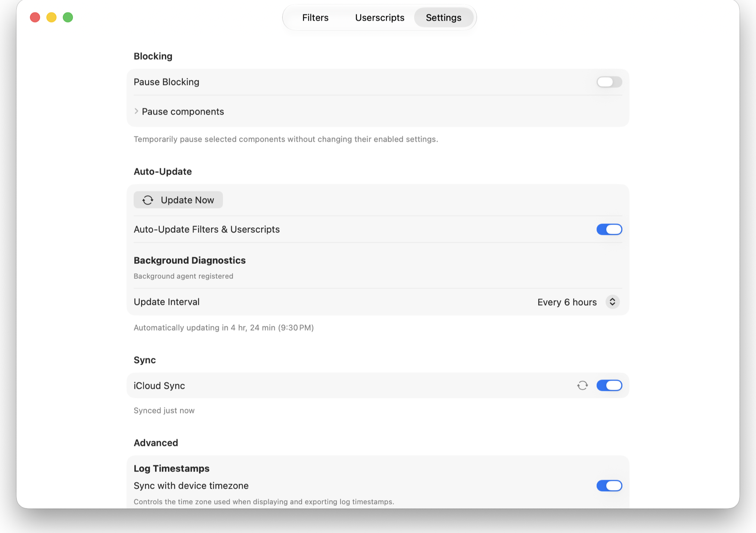Click the Pause Blocking row label
Image resolution: width=756 pixels, height=533 pixels.
[167, 82]
